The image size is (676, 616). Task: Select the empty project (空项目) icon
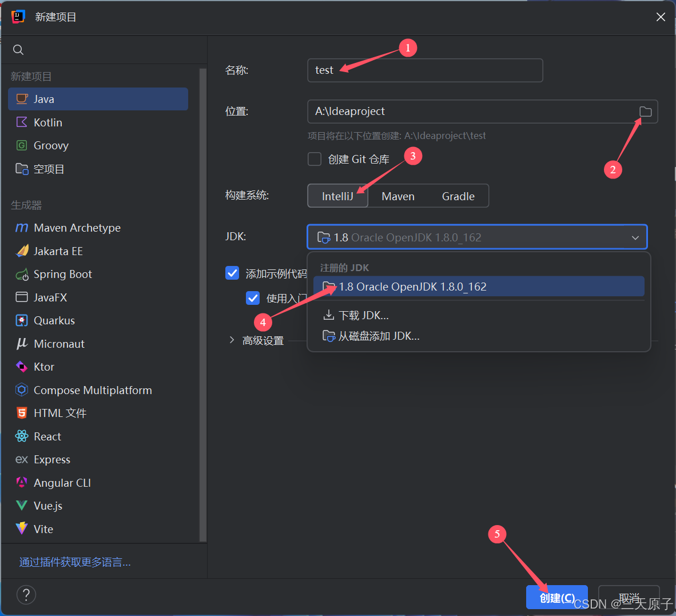22,169
